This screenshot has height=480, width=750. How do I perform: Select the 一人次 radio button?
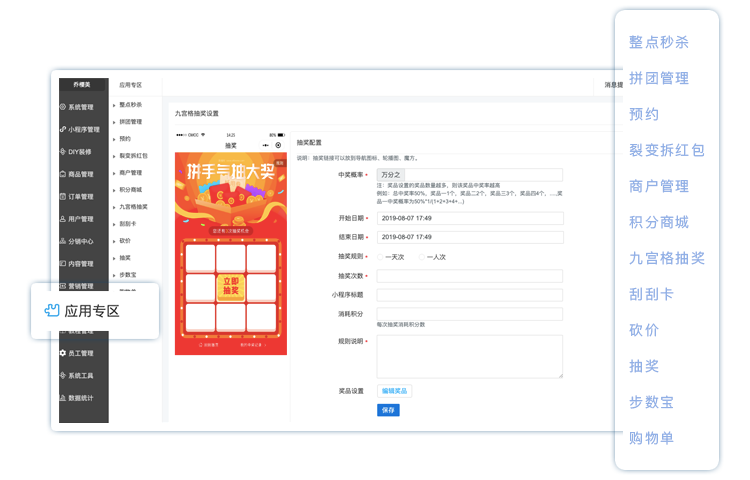pos(421,257)
